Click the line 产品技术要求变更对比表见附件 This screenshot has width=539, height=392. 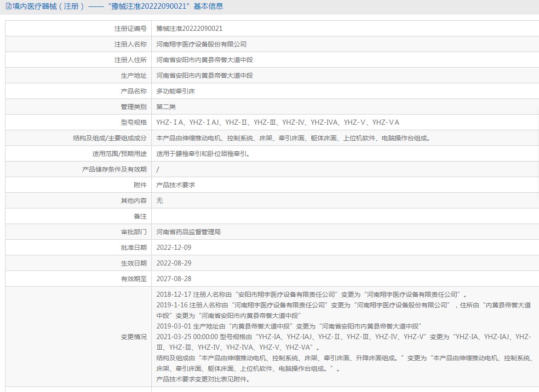[203, 379]
